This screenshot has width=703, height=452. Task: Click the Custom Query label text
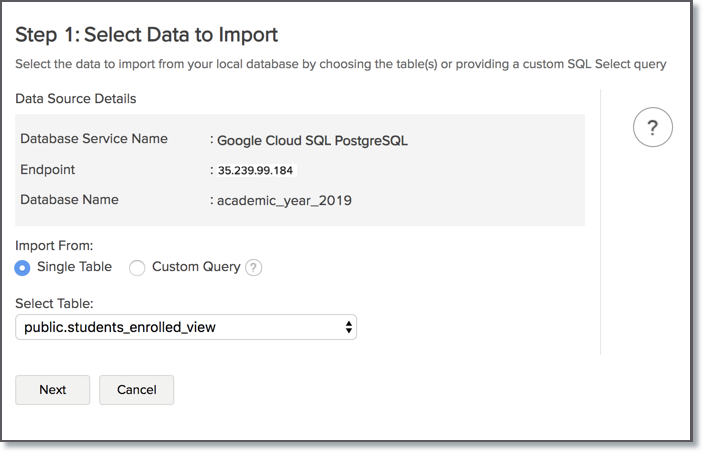[196, 267]
